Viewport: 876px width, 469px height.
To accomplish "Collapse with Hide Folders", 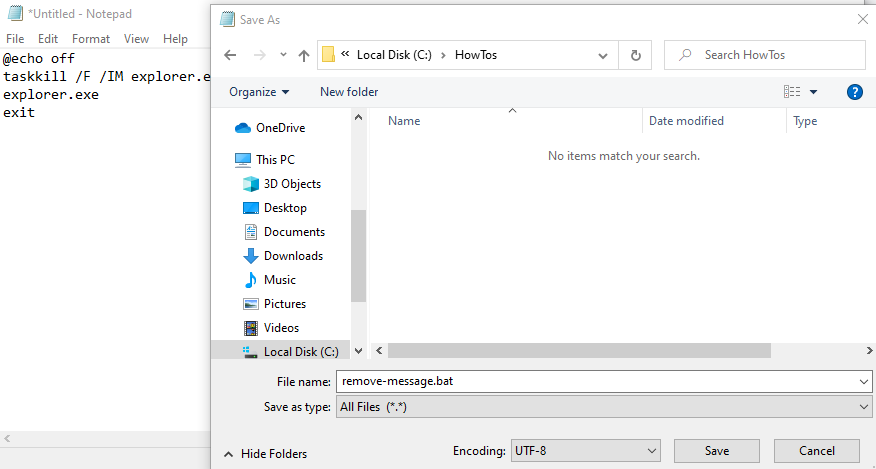I will [265, 453].
